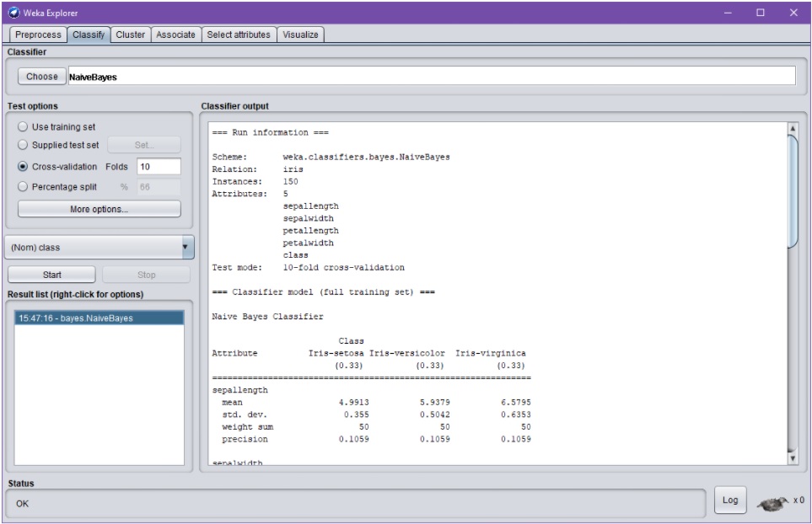Click the 10-fold cross-validation text
Image resolution: width=812 pixels, height=524 pixels.
(343, 267)
